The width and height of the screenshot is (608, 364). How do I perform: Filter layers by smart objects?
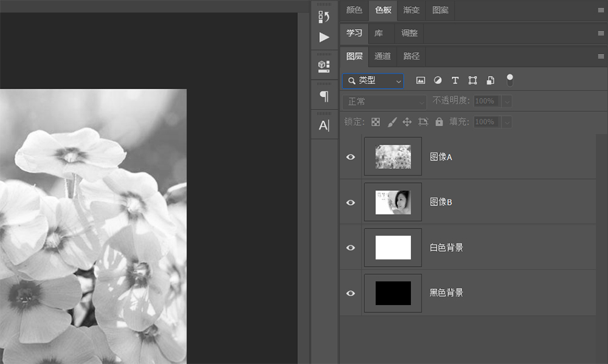[489, 80]
